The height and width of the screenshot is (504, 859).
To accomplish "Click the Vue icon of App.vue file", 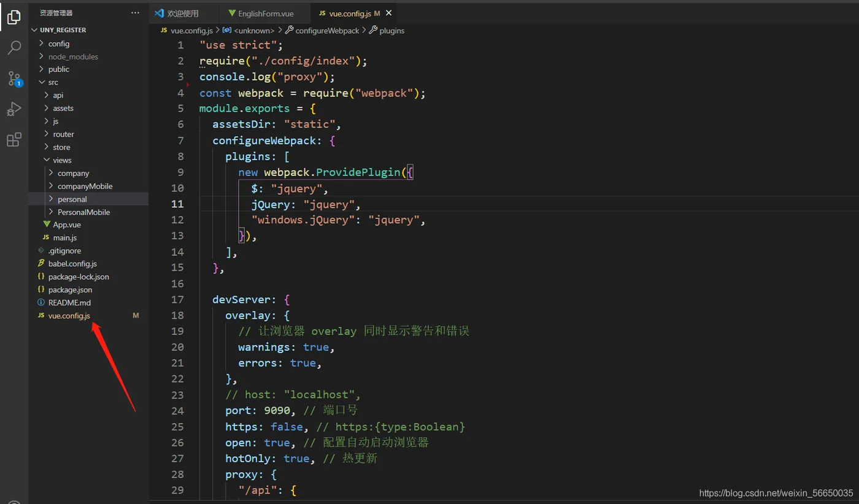I will click(47, 224).
